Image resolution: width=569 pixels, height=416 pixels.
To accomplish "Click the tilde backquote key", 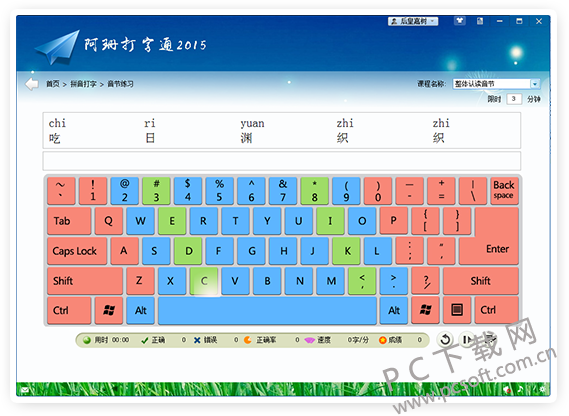I will [x=61, y=190].
